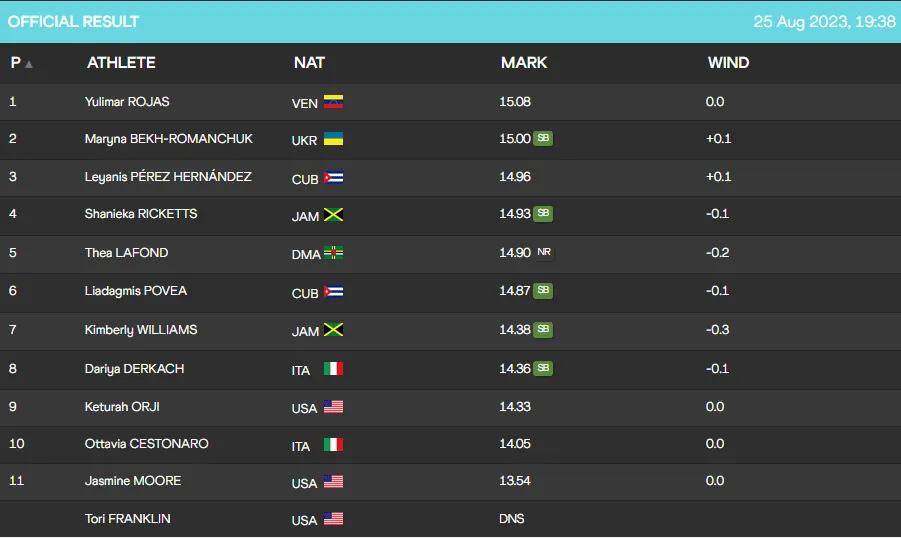Screen dimensions: 901x538
Task: Click Cuba flag in Leyanis Pérez Hernández row
Action: [x=333, y=178]
